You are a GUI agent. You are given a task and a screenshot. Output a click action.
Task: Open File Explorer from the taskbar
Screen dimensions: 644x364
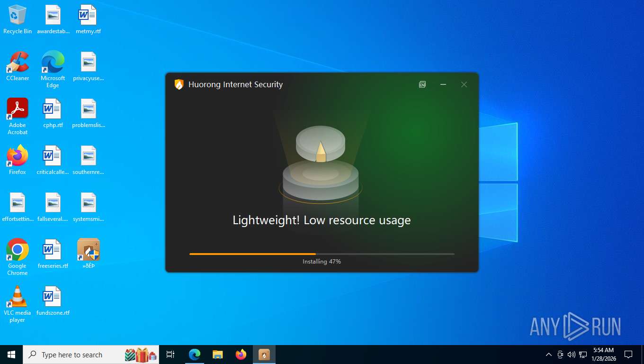pos(218,355)
